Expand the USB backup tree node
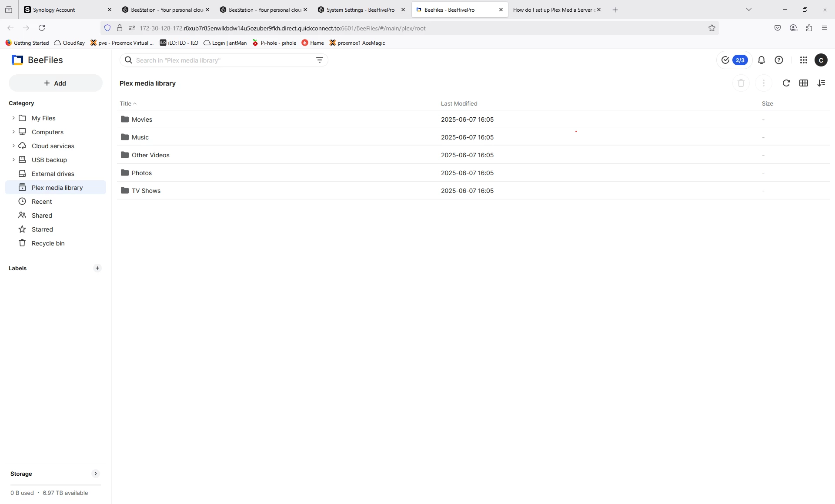Viewport: 835px width, 504px height. click(x=13, y=159)
